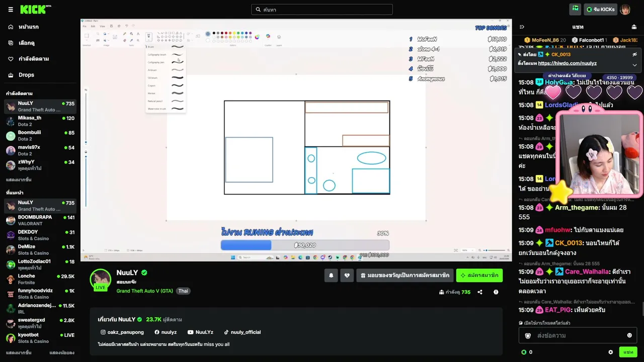Open NuuLY's streamer avatar with LIVE badge

pyautogui.click(x=100, y=280)
